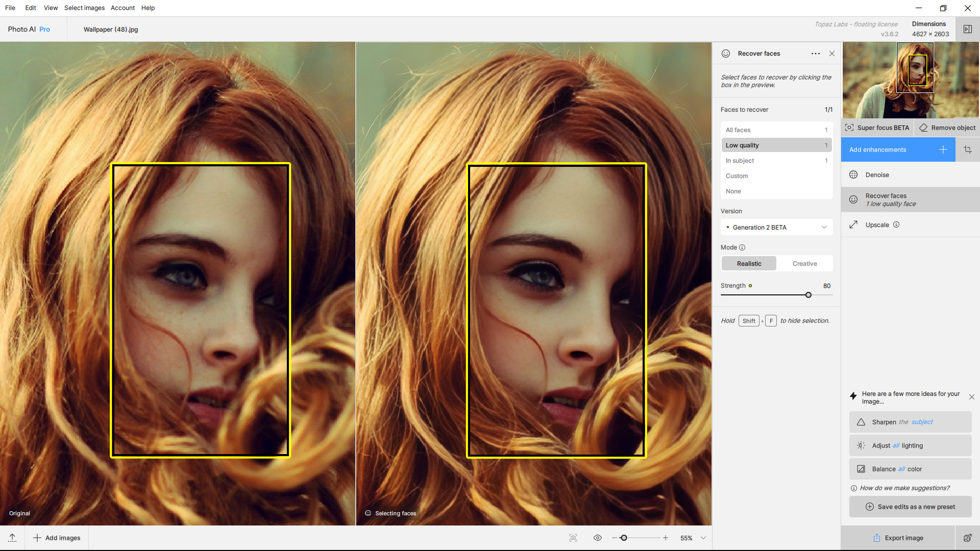
Task: Click the navigator thumbnail preview
Action: coord(911,80)
